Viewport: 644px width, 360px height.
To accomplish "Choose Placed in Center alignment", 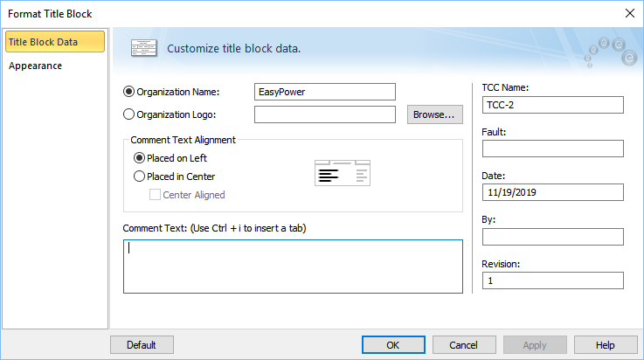I will [x=139, y=177].
